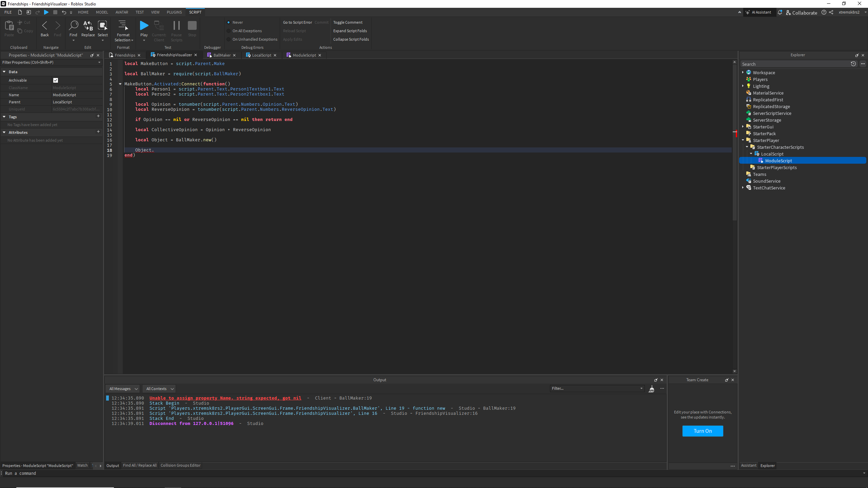Click the Stop test icon
Viewport: 868px width, 488px height.
[x=192, y=25]
